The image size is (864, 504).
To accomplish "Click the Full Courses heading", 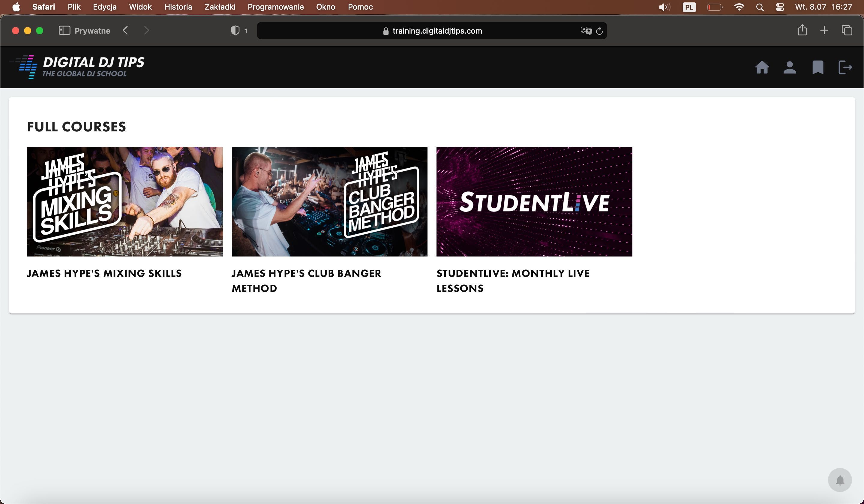I will point(76,127).
